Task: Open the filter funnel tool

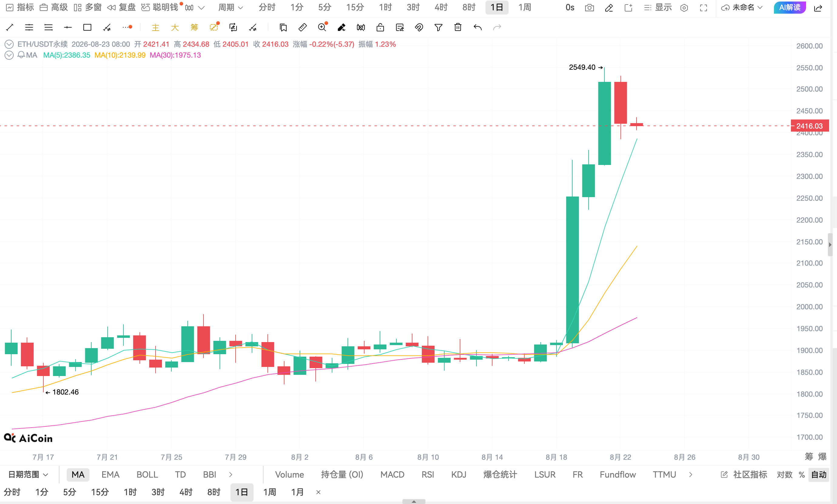Action: pyautogui.click(x=439, y=28)
